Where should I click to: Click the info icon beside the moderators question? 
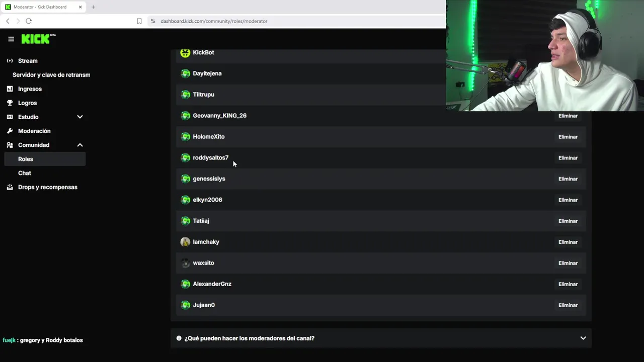tap(179, 338)
